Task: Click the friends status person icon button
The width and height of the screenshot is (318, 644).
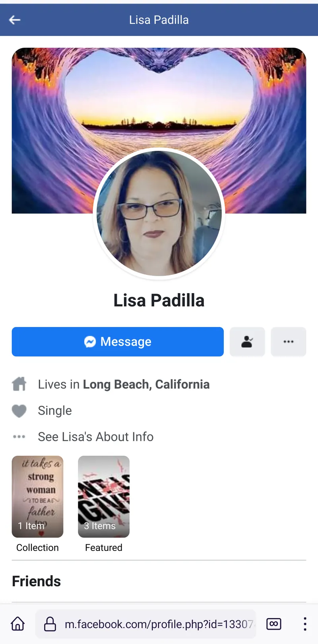Action: tap(247, 342)
